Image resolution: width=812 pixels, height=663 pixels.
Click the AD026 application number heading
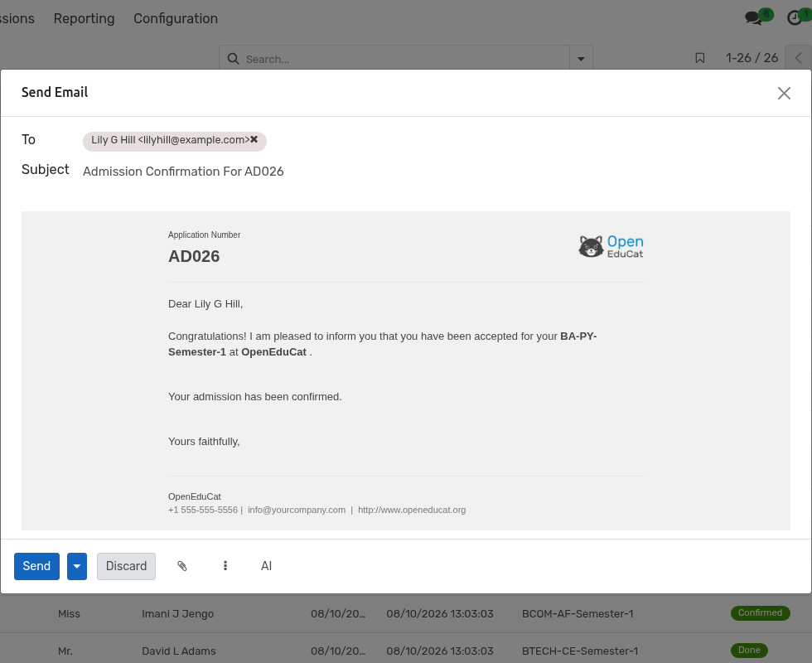[194, 256]
